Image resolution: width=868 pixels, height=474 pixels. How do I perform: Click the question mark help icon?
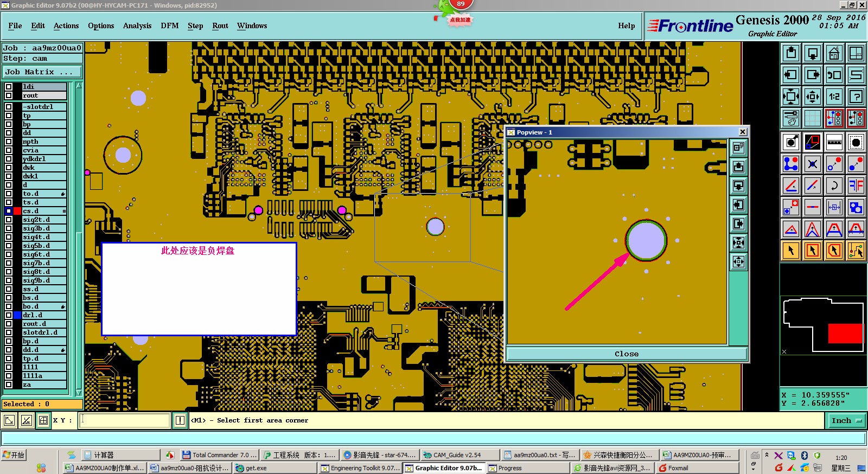(856, 97)
